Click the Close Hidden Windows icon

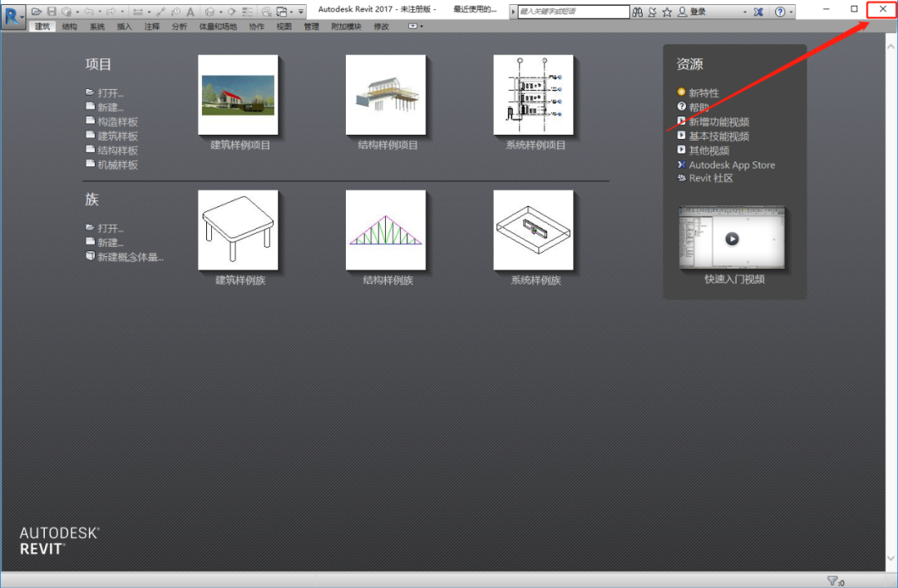tap(267, 12)
